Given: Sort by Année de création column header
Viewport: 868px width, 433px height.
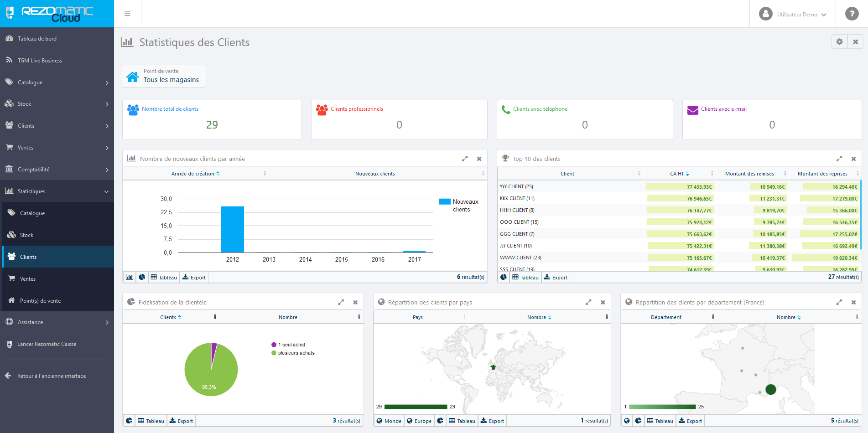Looking at the screenshot, I should (x=195, y=174).
